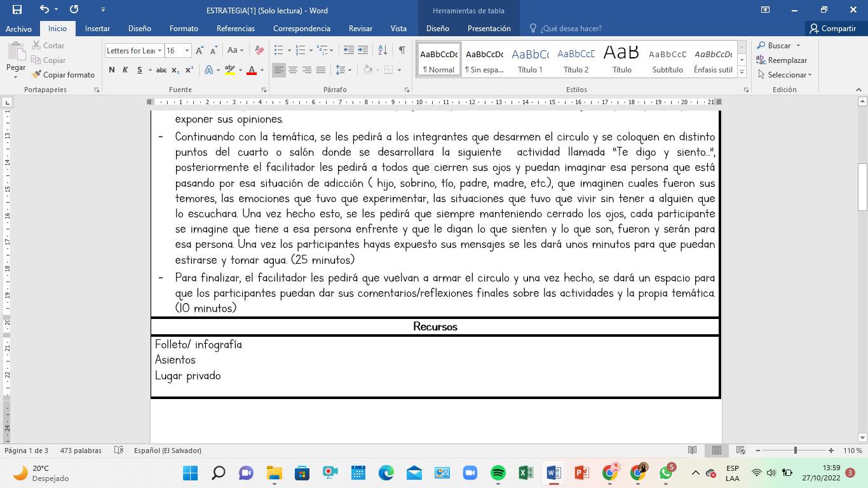The height and width of the screenshot is (488, 868).
Task: Toggle underline (S) formatting
Action: [139, 70]
